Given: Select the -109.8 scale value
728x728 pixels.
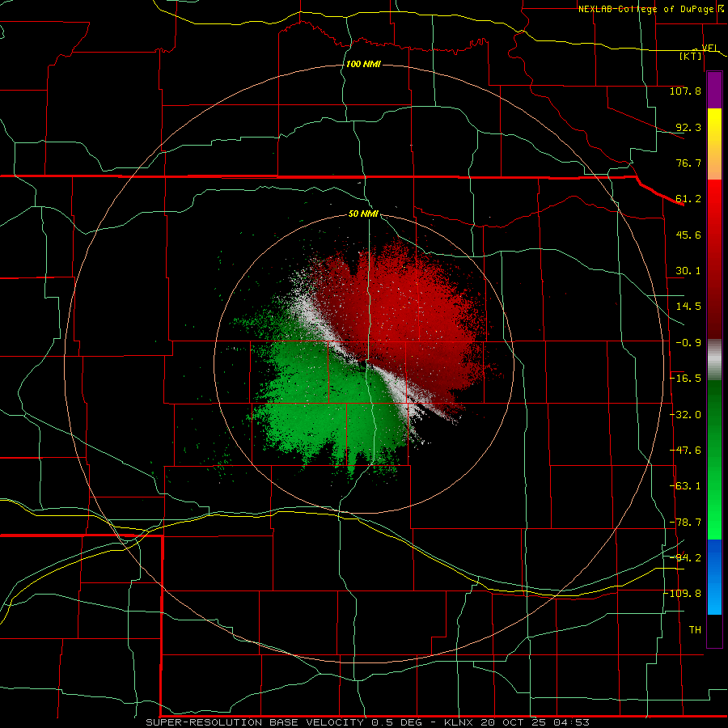Looking at the screenshot, I should click(683, 594).
